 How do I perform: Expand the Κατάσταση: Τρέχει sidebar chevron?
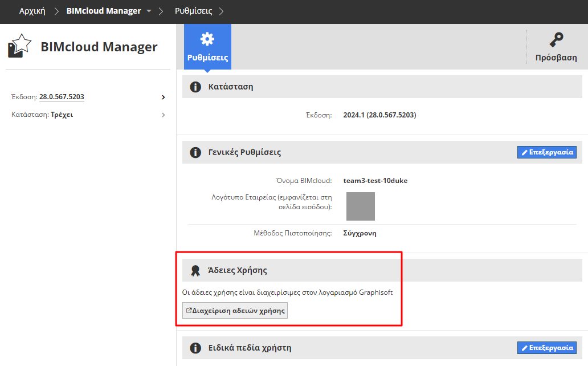tap(164, 115)
